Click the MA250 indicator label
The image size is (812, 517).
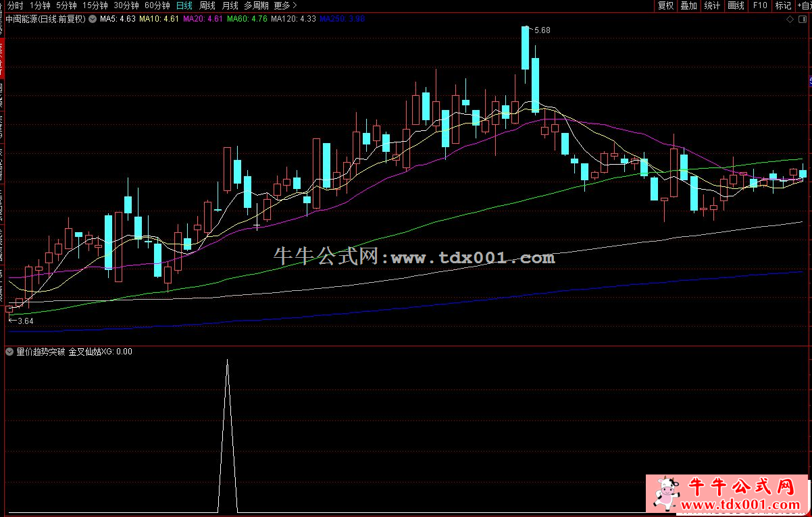[342, 19]
